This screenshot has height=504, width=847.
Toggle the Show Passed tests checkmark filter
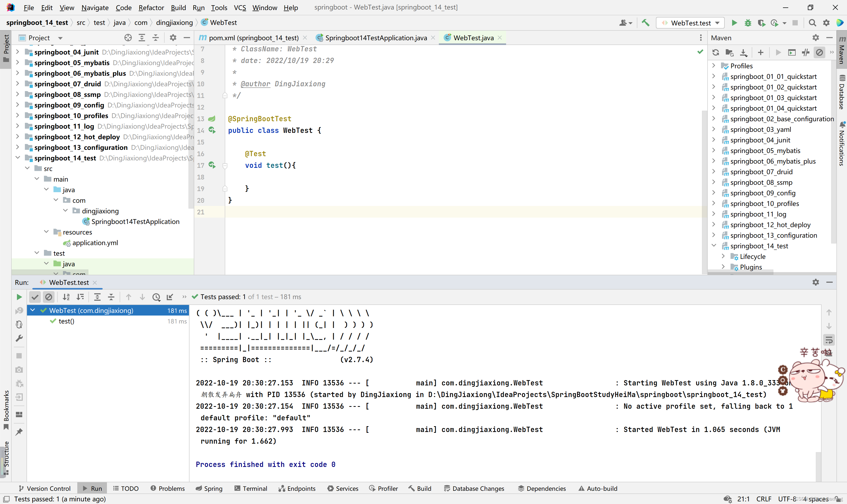35,297
